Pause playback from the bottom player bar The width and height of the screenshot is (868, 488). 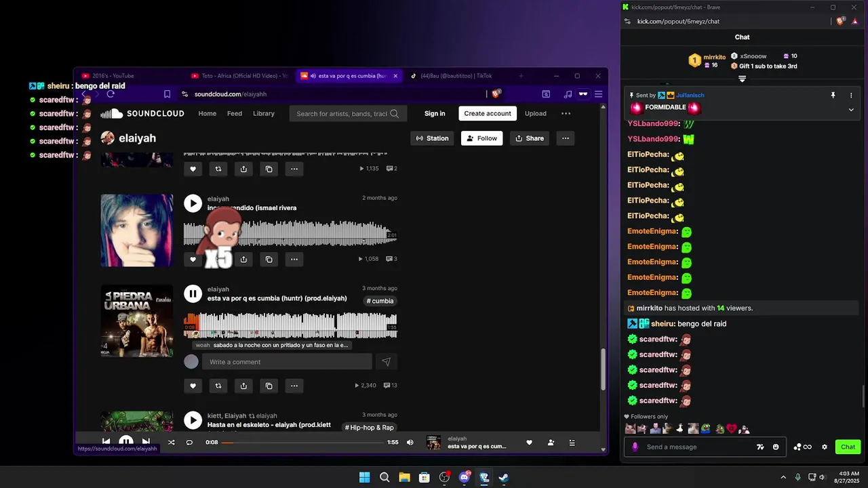(x=126, y=441)
